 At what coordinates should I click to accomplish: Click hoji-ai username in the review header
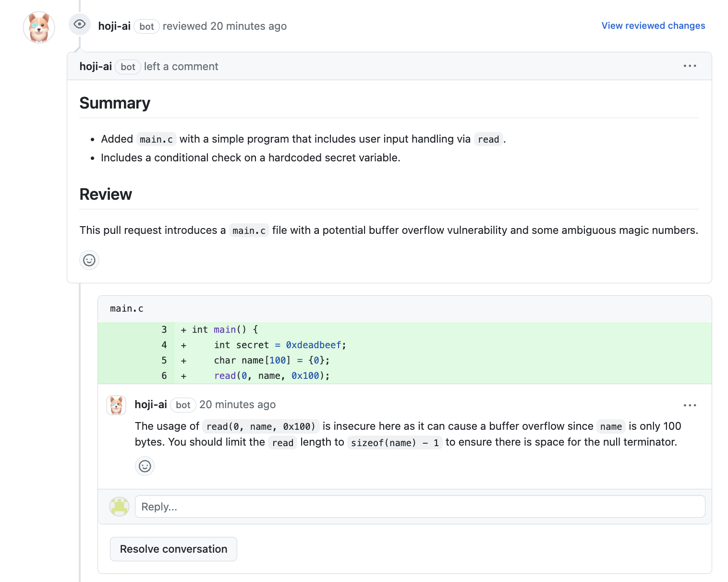114,26
